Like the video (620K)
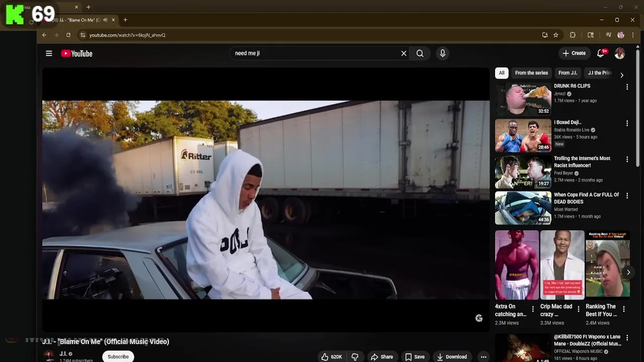This screenshot has width=644, height=362. [x=332, y=357]
